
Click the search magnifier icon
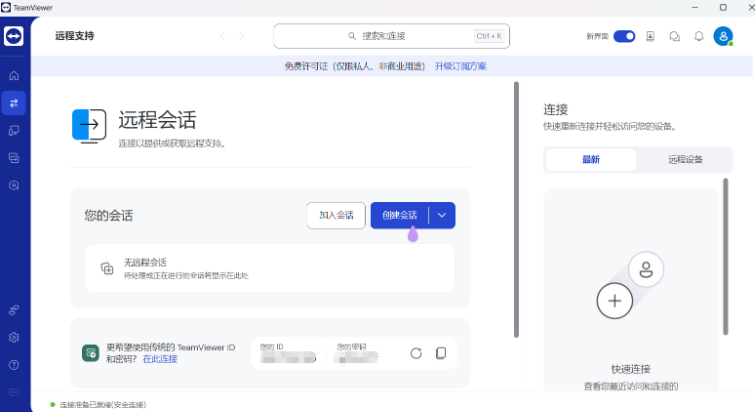pos(352,36)
